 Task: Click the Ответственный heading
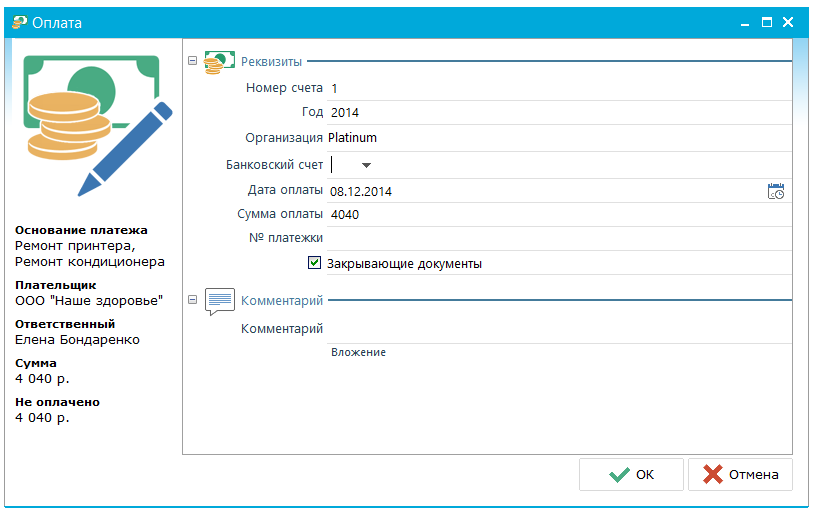coord(65,324)
